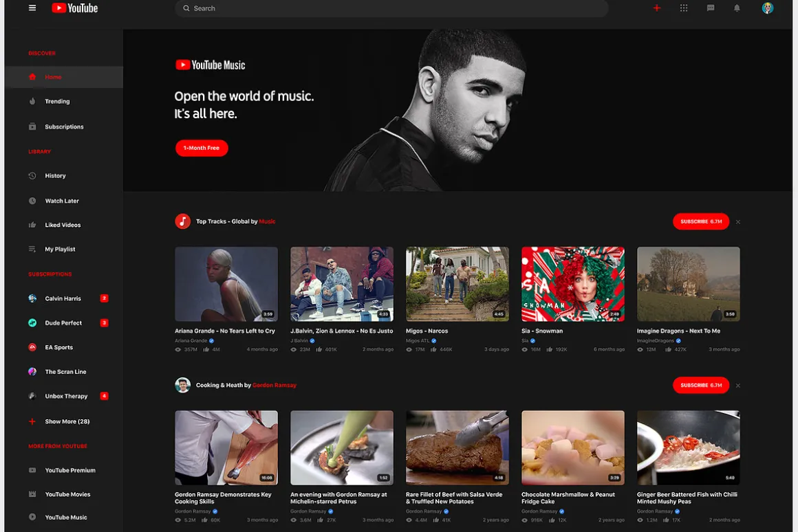
Task: Click the Trending flame icon
Action: point(32,101)
